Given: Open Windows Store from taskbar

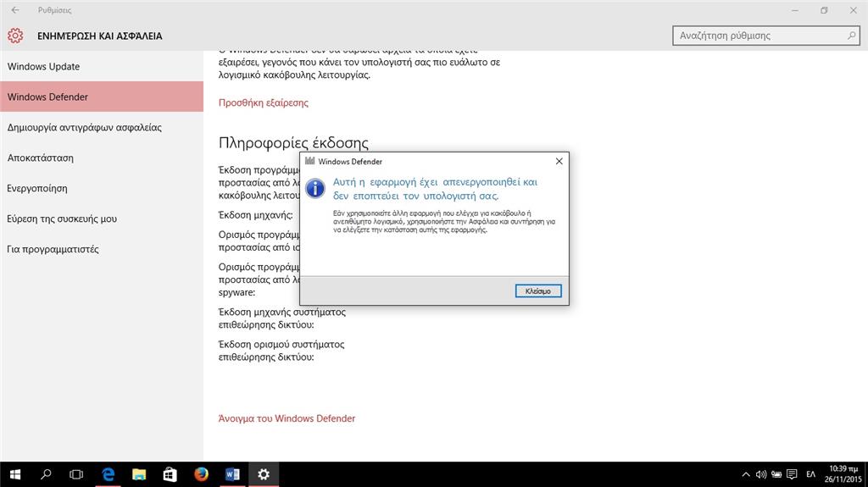Looking at the screenshot, I should pos(170,474).
